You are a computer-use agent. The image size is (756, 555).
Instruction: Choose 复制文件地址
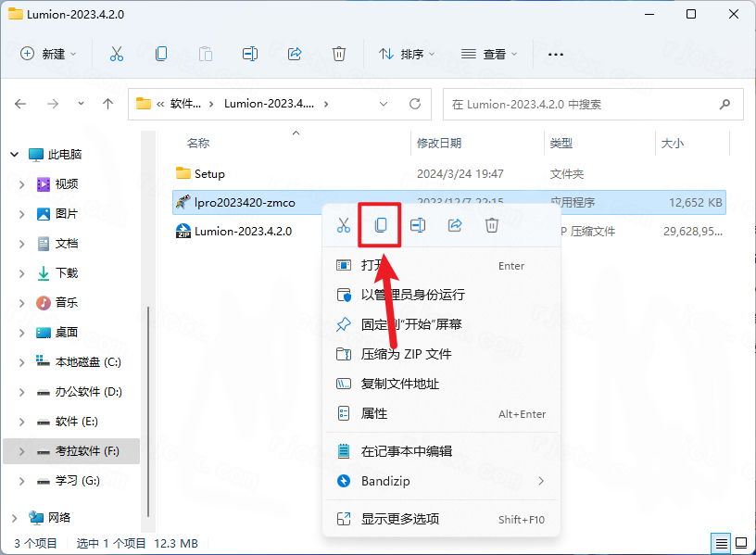point(442,384)
